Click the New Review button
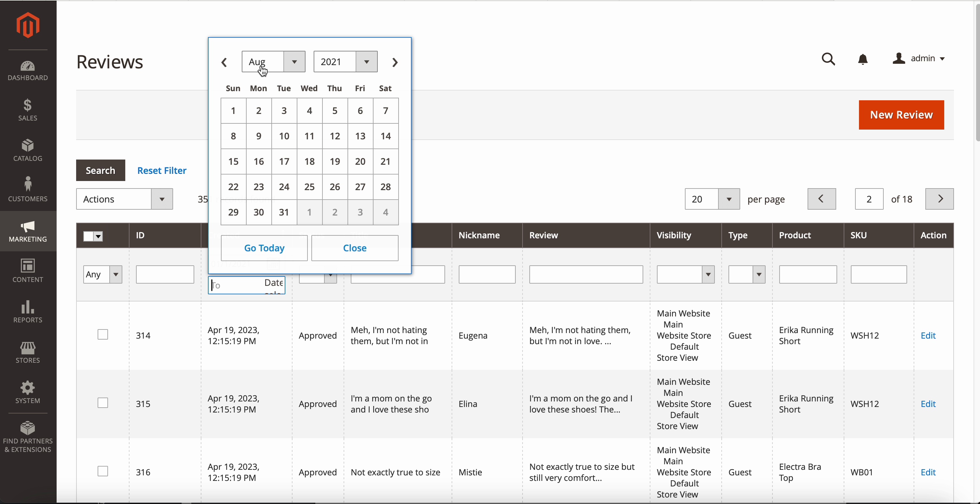This screenshot has height=504, width=980. [x=901, y=115]
